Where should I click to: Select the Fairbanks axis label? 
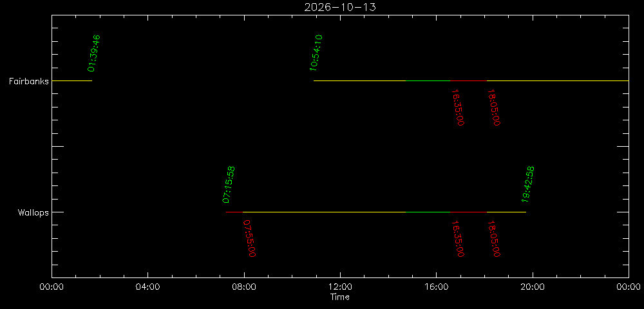coord(29,81)
